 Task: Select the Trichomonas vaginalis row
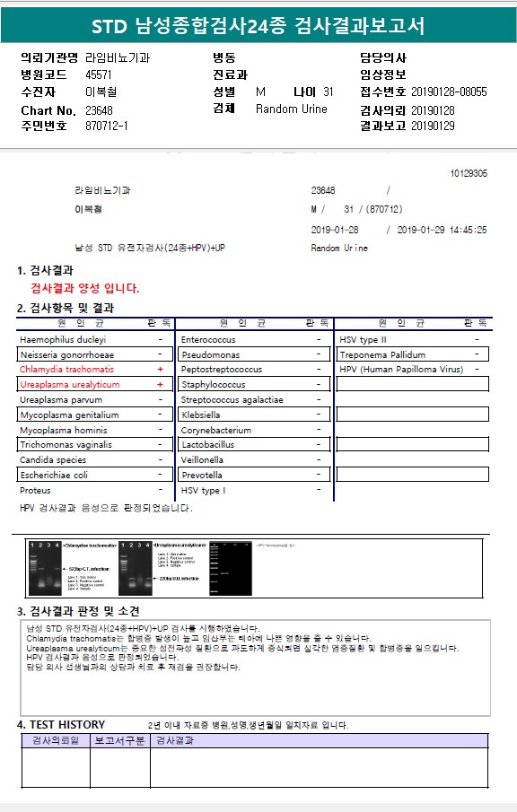95,445
